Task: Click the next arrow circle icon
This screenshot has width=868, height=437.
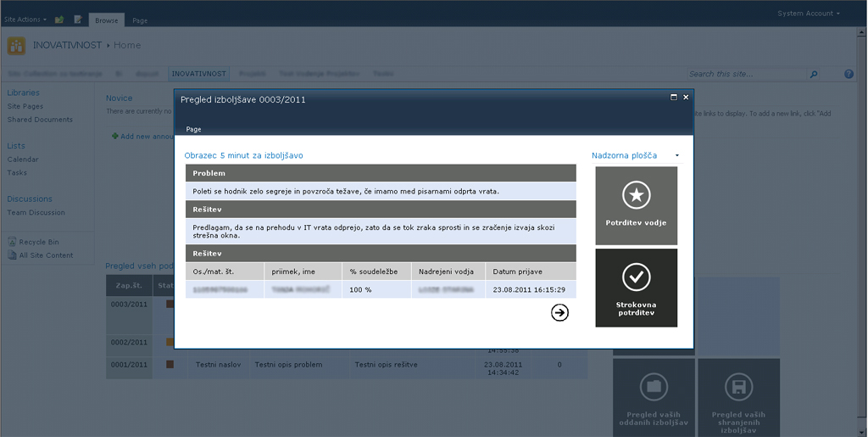Action: tap(559, 313)
